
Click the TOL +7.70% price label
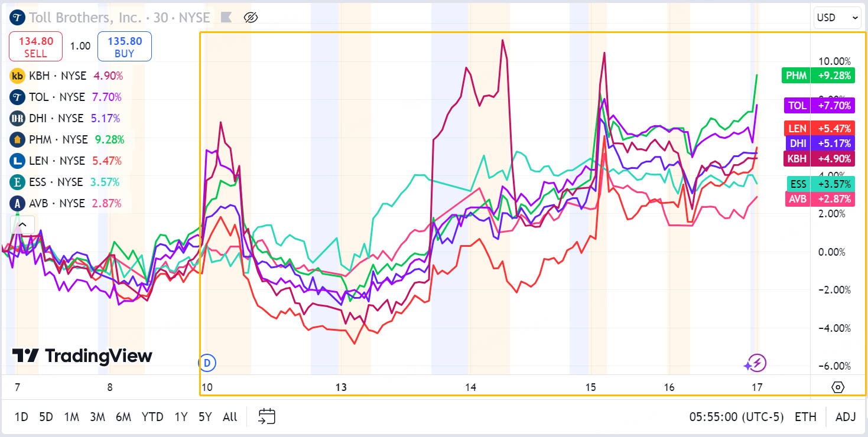coord(819,106)
